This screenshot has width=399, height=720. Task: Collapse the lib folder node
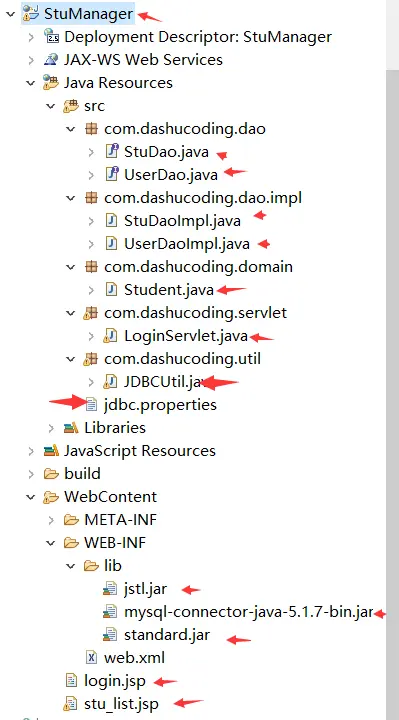[x=71, y=566]
